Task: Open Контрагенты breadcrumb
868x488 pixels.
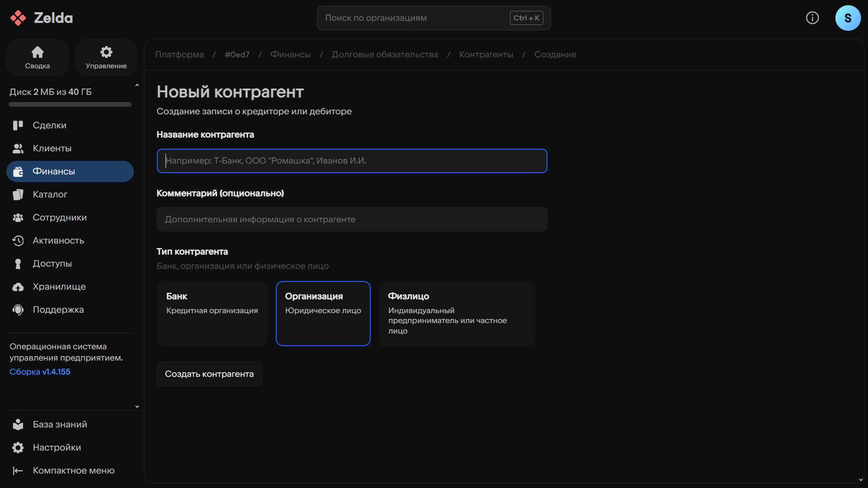Action: tap(486, 55)
